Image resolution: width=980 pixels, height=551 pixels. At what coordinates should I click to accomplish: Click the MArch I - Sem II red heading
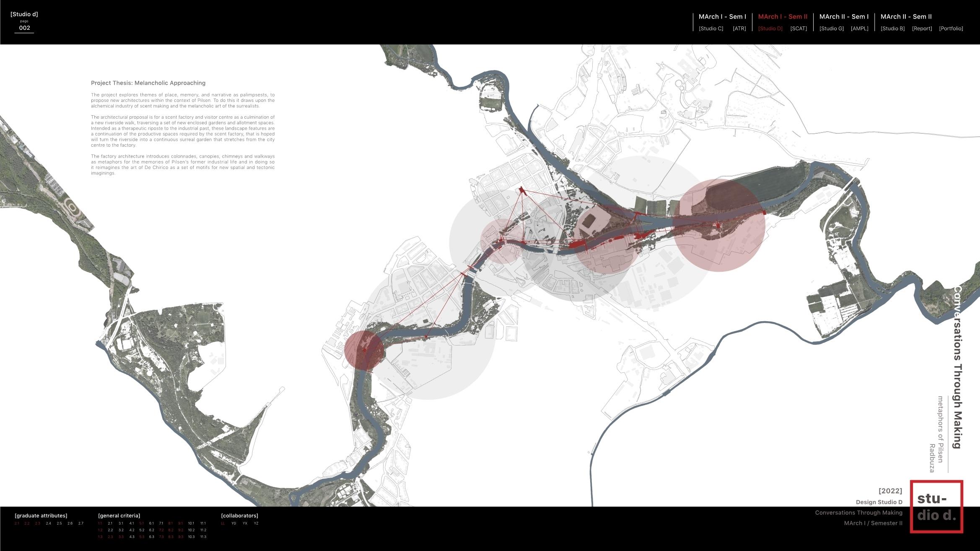pyautogui.click(x=783, y=17)
